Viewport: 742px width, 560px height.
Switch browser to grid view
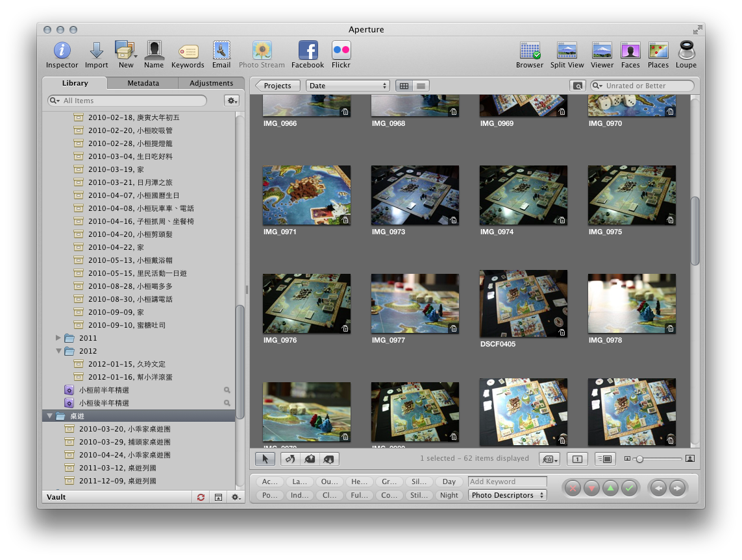404,86
